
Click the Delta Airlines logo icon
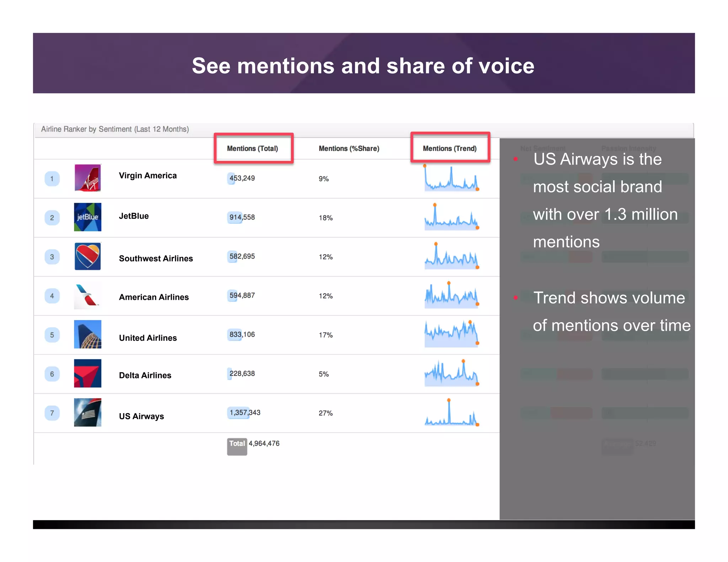click(x=87, y=373)
